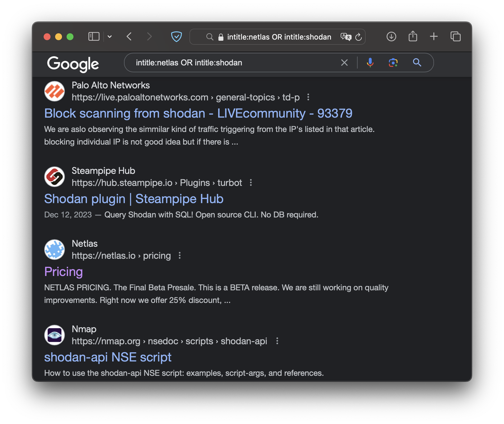Open the 'Shodan plugin | Steampipe Hub' result

(133, 199)
